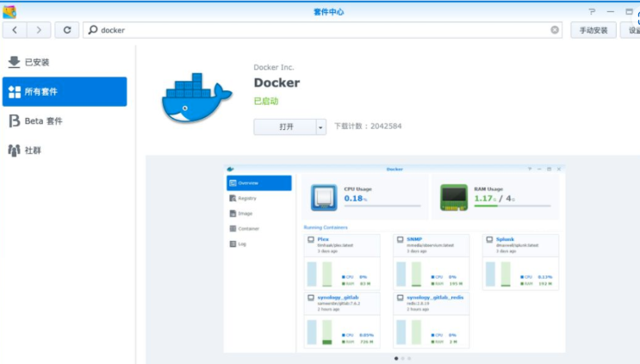Select 所有套件 in the sidebar
Screen dimensions: 640x364
click(x=65, y=92)
